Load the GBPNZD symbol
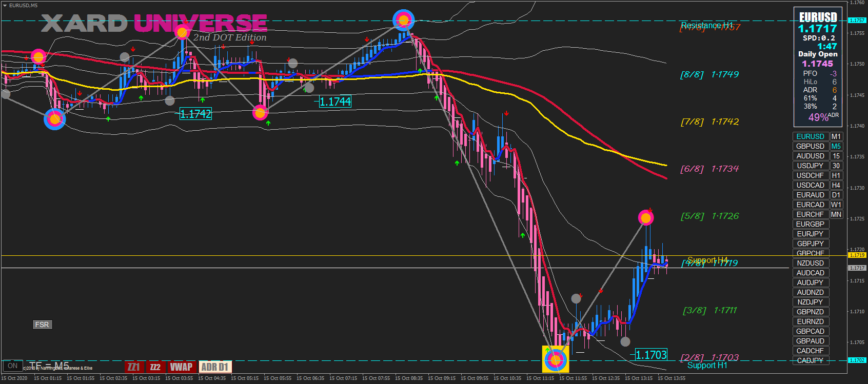 [x=811, y=312]
